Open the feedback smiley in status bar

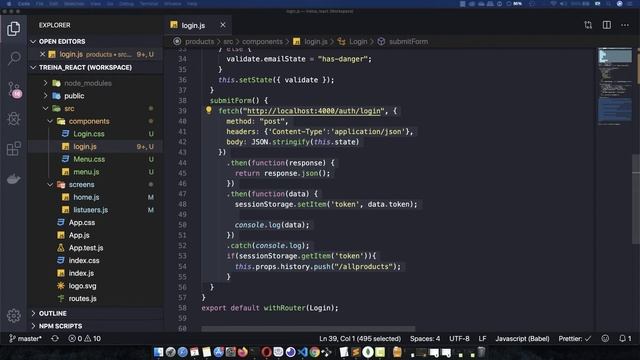tap(605, 338)
